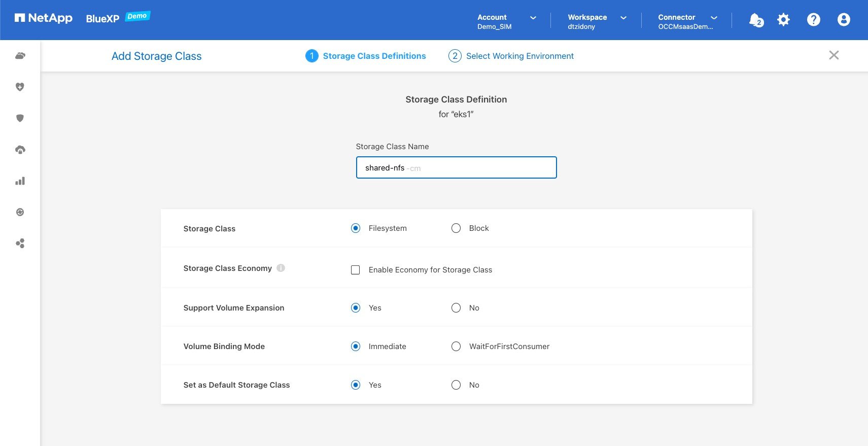Open the user profile icon
Viewport: 868px width, 446px height.
[x=843, y=20]
